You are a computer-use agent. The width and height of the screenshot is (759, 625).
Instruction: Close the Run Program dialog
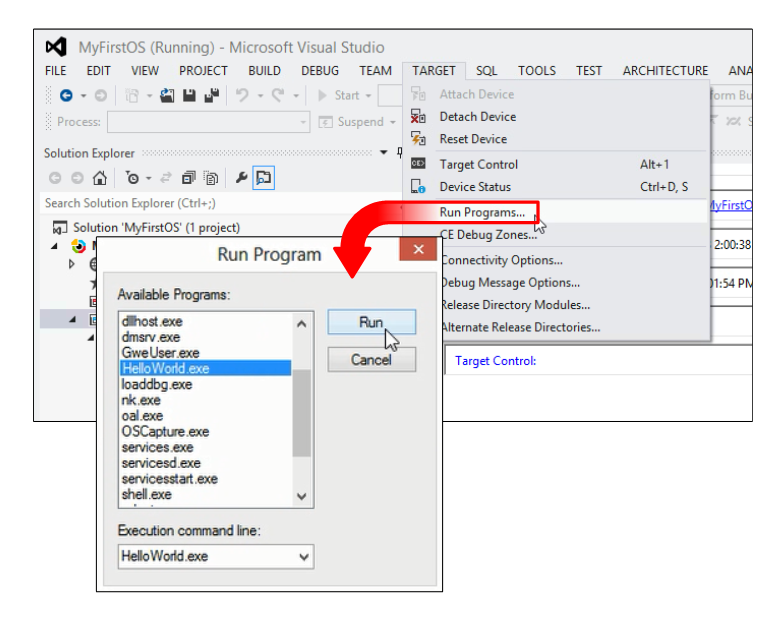coord(418,249)
